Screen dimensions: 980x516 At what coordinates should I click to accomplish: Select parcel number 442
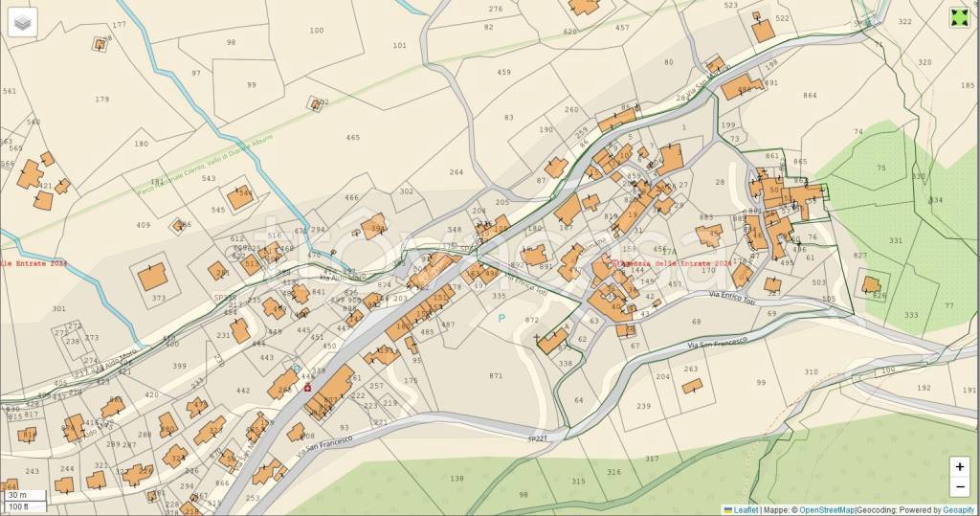(243, 391)
